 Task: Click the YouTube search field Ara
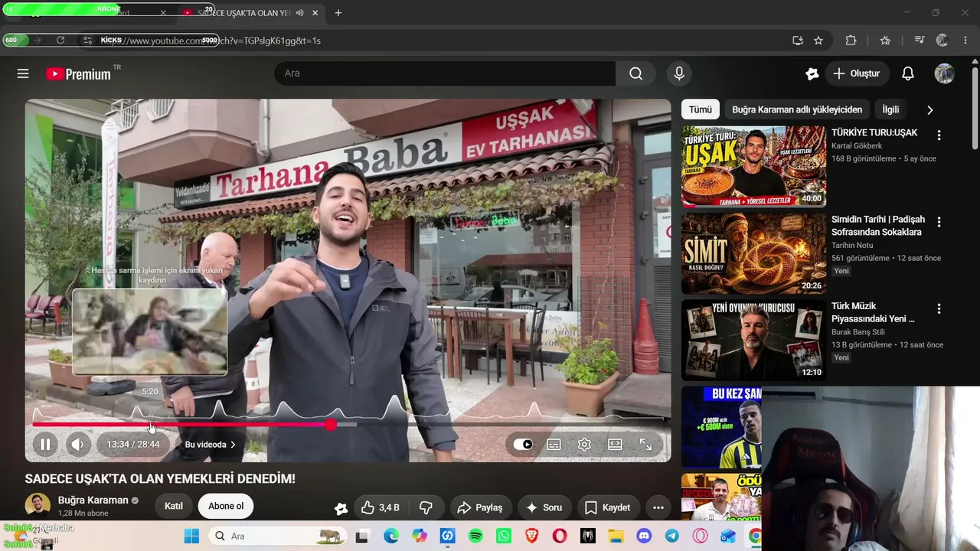click(445, 73)
